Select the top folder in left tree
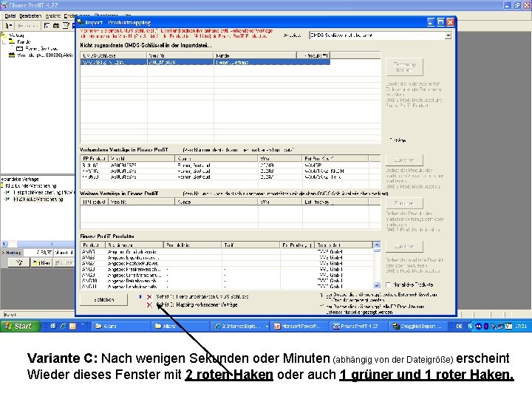This screenshot has width=532, height=399. point(13,35)
